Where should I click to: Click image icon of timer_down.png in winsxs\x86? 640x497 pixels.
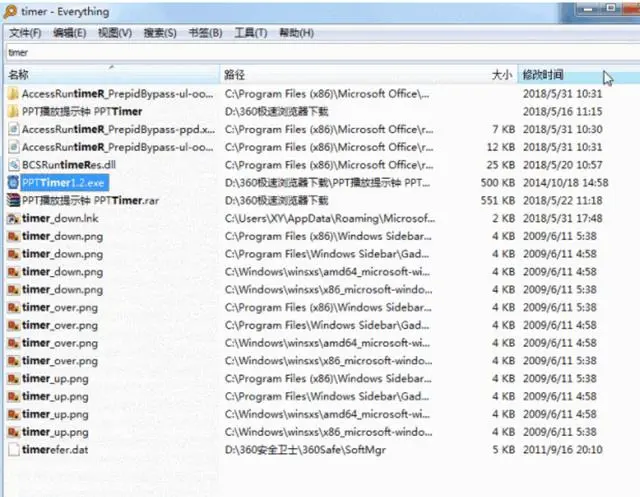[13, 290]
